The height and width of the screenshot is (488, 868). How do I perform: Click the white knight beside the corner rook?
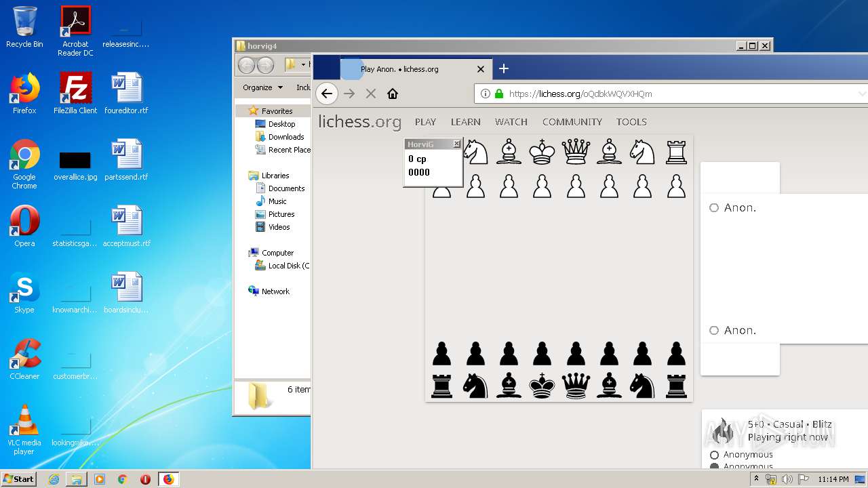tap(642, 152)
